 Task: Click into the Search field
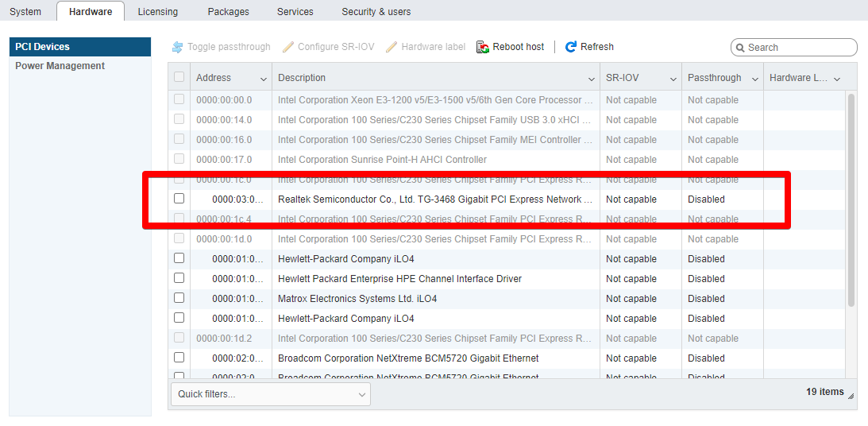click(798, 48)
